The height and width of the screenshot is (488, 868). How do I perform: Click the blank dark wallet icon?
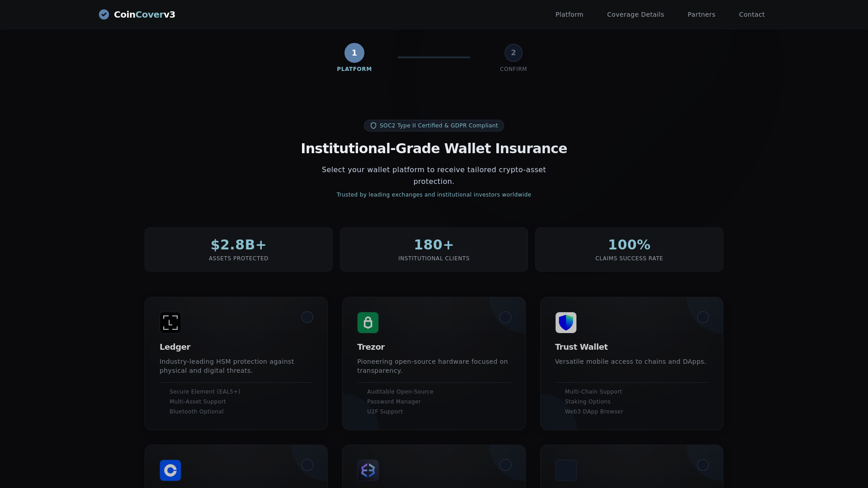click(566, 470)
